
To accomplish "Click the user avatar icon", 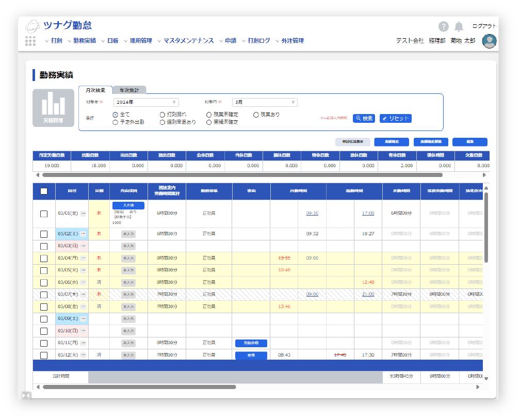I will [x=489, y=41].
